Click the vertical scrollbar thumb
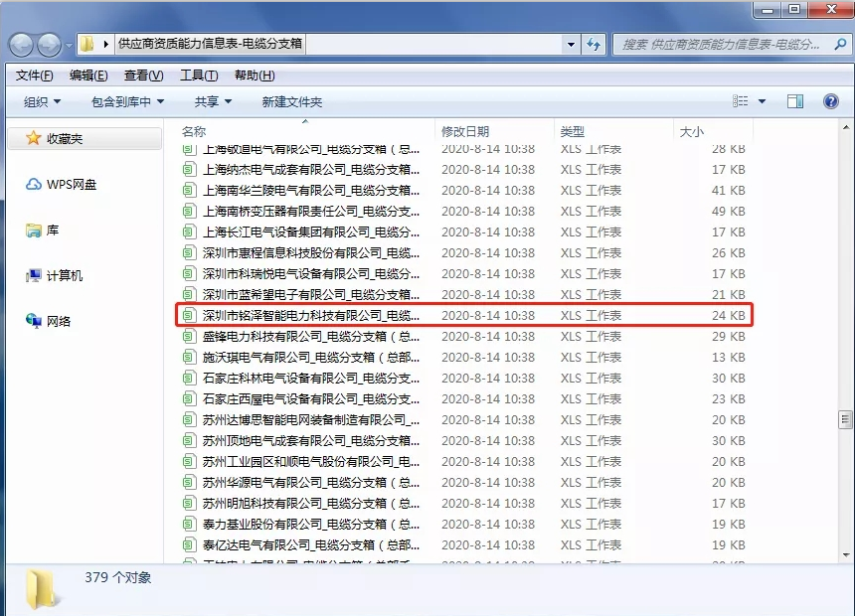 point(845,419)
